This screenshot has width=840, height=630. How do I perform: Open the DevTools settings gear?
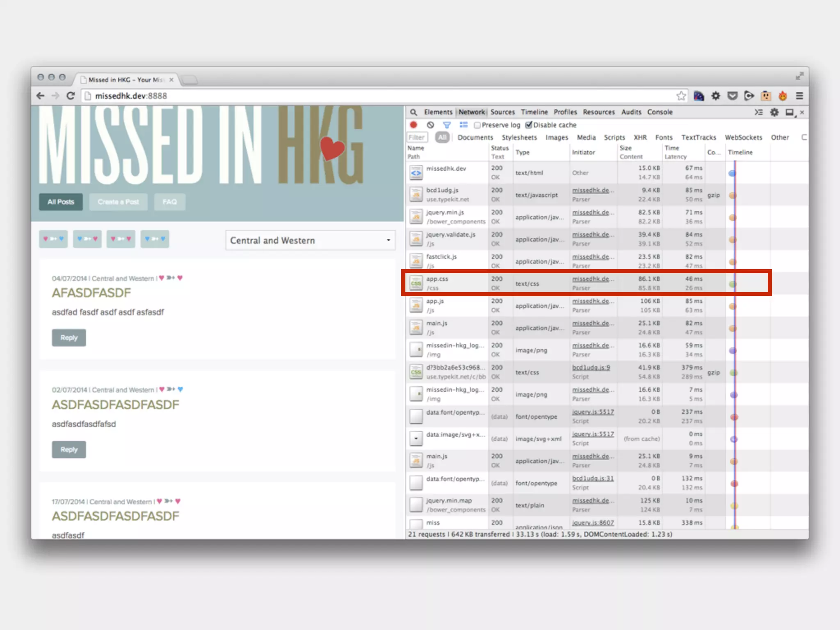click(774, 112)
